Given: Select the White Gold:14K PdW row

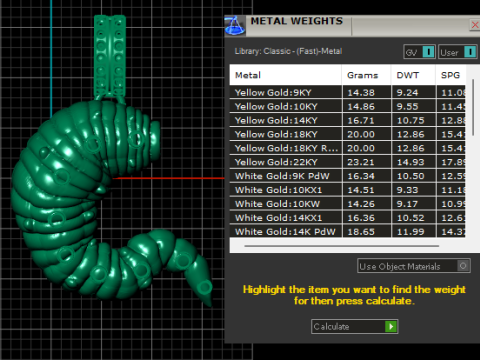Looking at the screenshot, I should (348, 231).
